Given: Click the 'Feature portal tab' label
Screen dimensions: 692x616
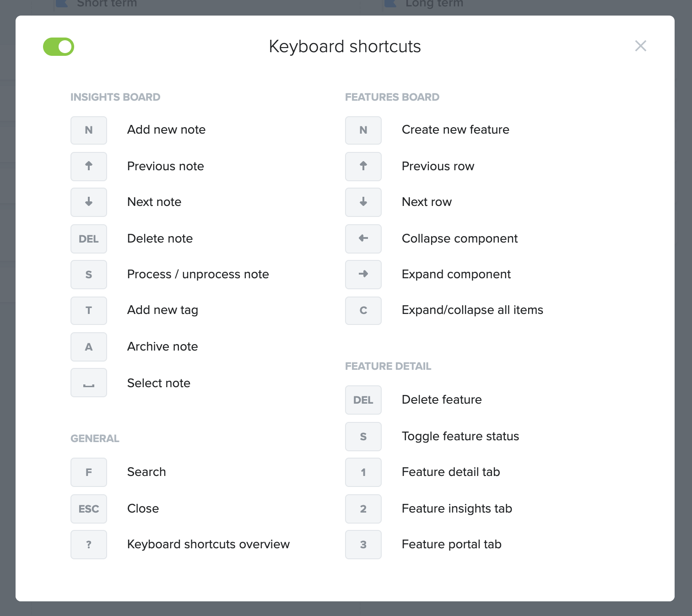Looking at the screenshot, I should [452, 545].
